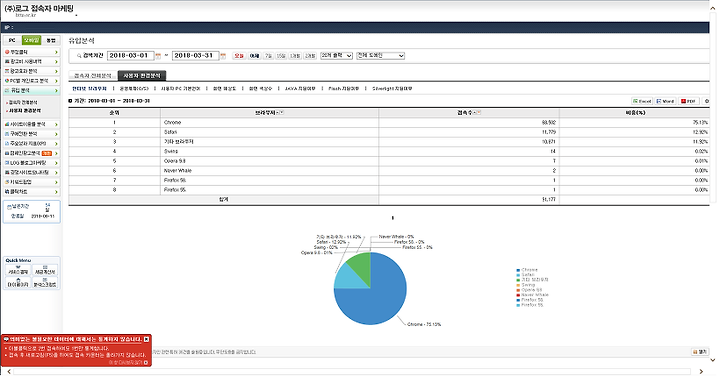Click the sort icon in visit count header

coord(478,112)
